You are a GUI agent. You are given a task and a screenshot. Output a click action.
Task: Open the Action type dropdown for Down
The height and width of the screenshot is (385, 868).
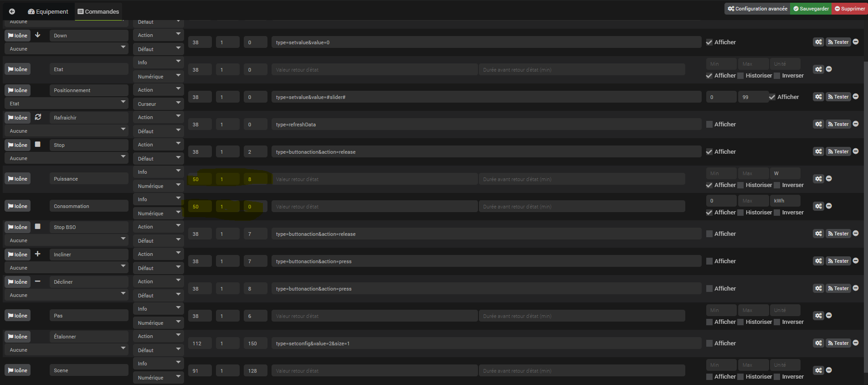pyautogui.click(x=159, y=35)
